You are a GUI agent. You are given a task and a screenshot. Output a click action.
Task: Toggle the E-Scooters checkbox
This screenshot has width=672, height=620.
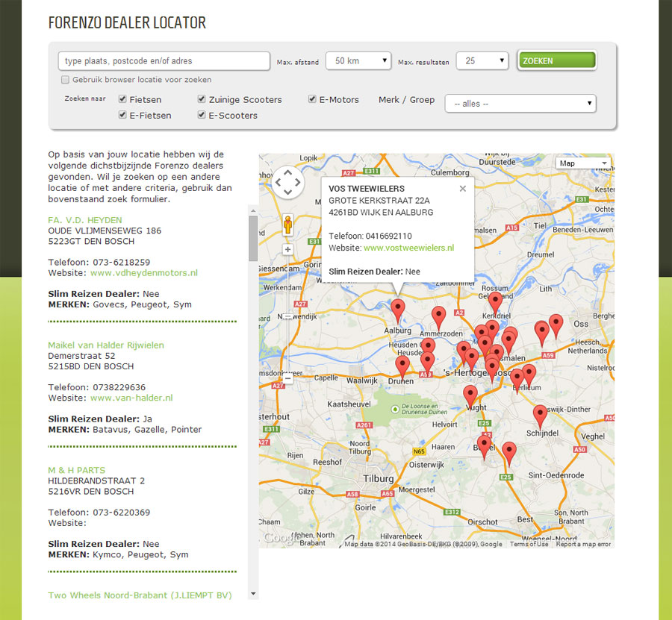click(202, 114)
